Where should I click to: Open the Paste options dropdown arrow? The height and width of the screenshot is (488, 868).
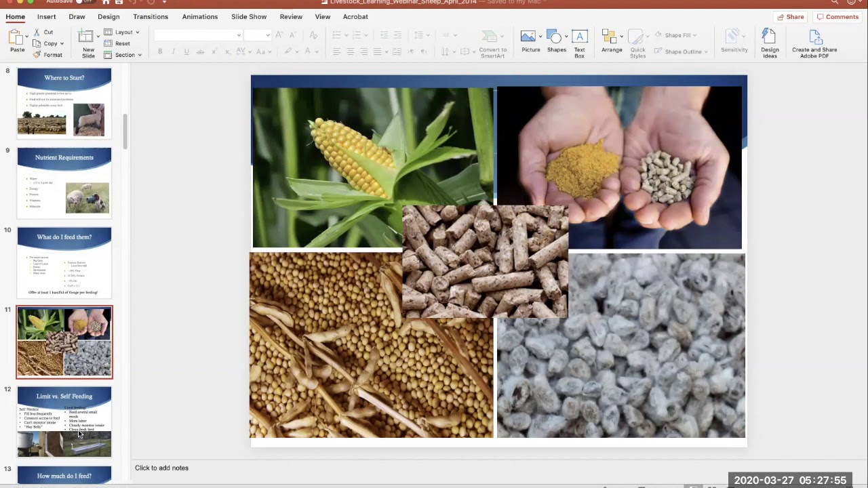tap(27, 35)
